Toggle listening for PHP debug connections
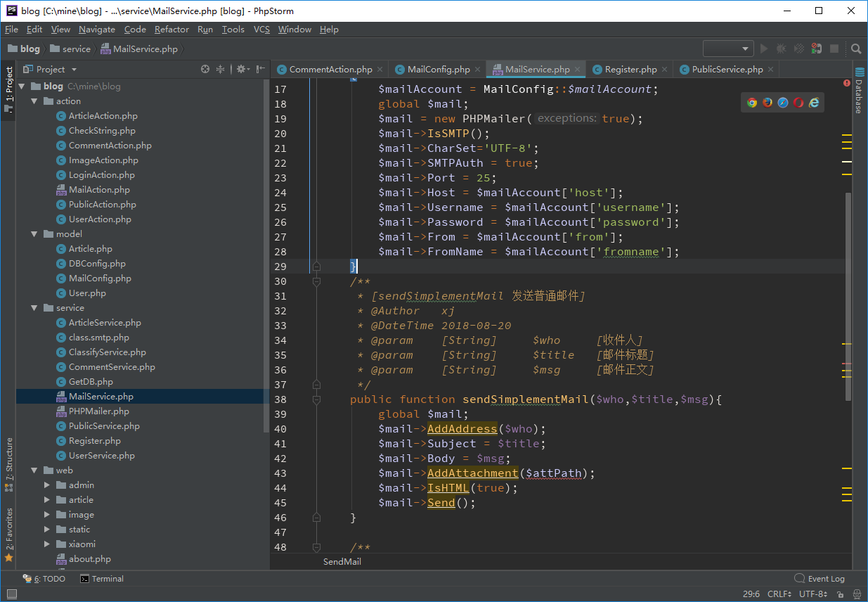Screen dimensions: 868x602 [817, 49]
